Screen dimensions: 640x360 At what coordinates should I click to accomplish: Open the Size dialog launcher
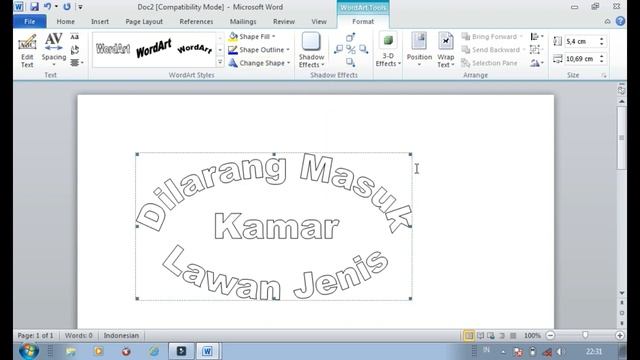coord(604,76)
